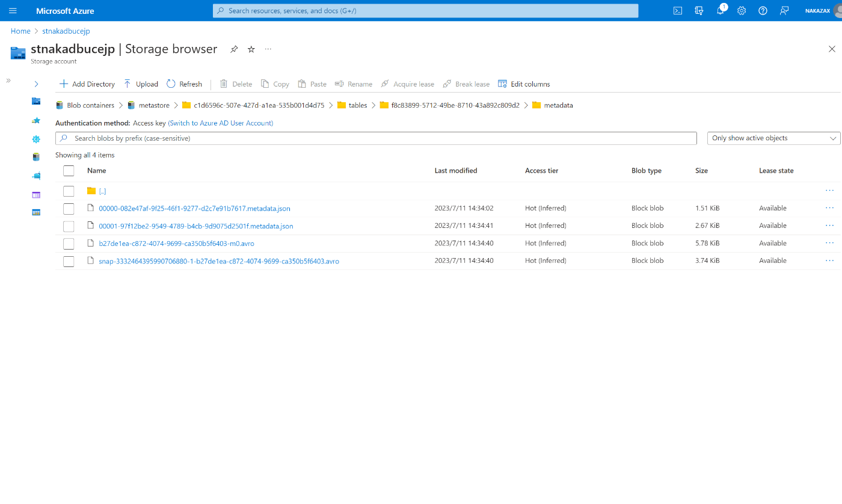The image size is (842, 504).
Task: Click the Rename toolbar button
Action: [354, 84]
